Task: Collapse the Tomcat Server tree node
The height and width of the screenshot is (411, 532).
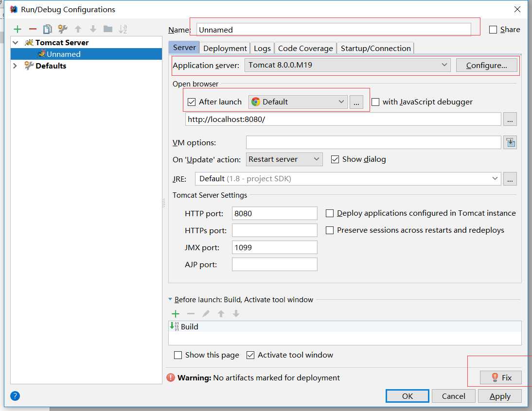Action: pyautogui.click(x=15, y=43)
